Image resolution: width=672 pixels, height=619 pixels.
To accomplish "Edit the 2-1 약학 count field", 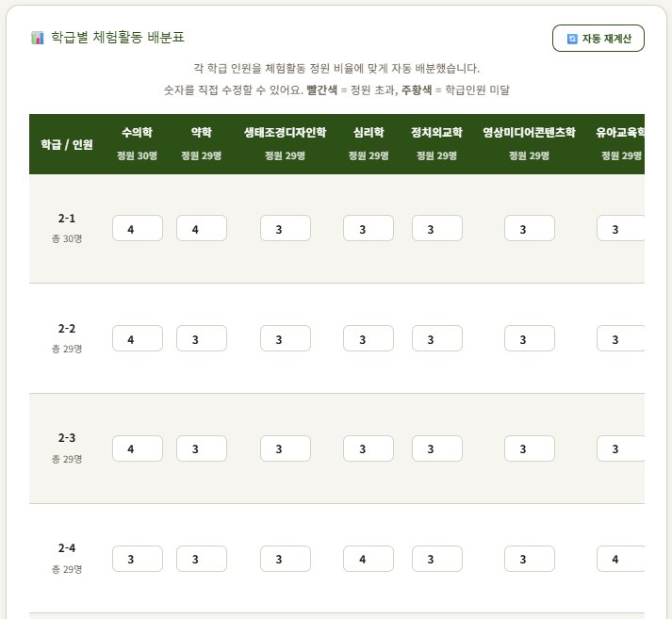I will click(x=202, y=228).
